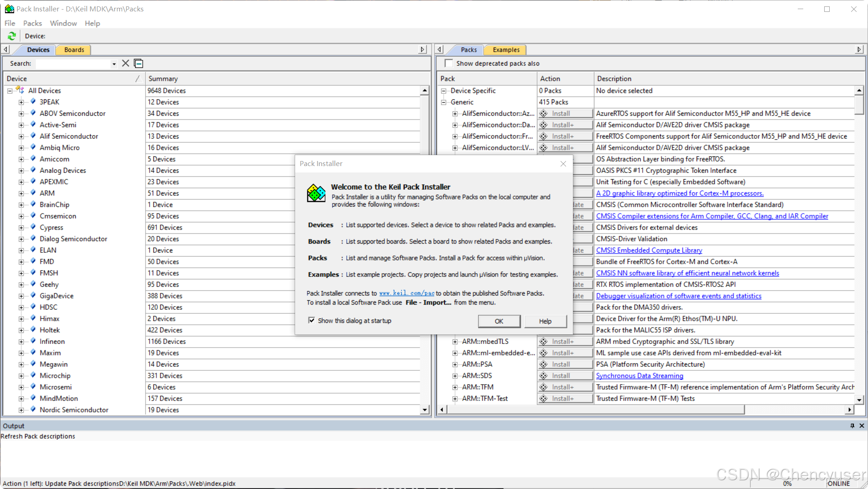The height and width of the screenshot is (489, 868).
Task: Open the Packs menu
Action: click(32, 23)
